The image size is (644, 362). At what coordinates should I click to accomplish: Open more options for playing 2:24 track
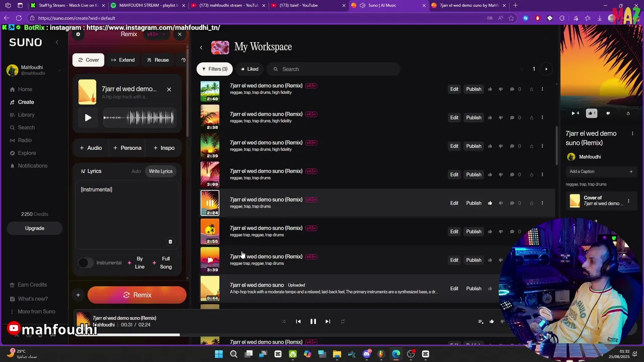click(x=542, y=203)
